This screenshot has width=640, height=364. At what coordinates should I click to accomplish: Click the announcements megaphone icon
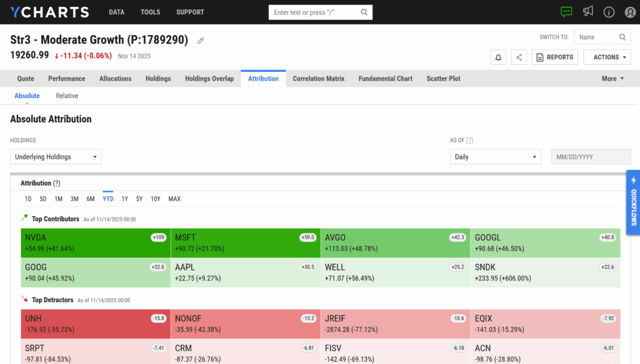click(588, 12)
